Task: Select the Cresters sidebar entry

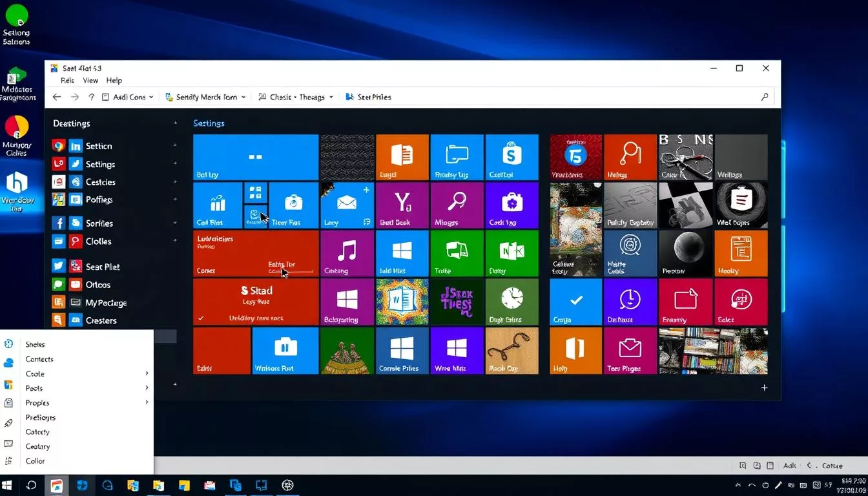Action: click(x=101, y=320)
